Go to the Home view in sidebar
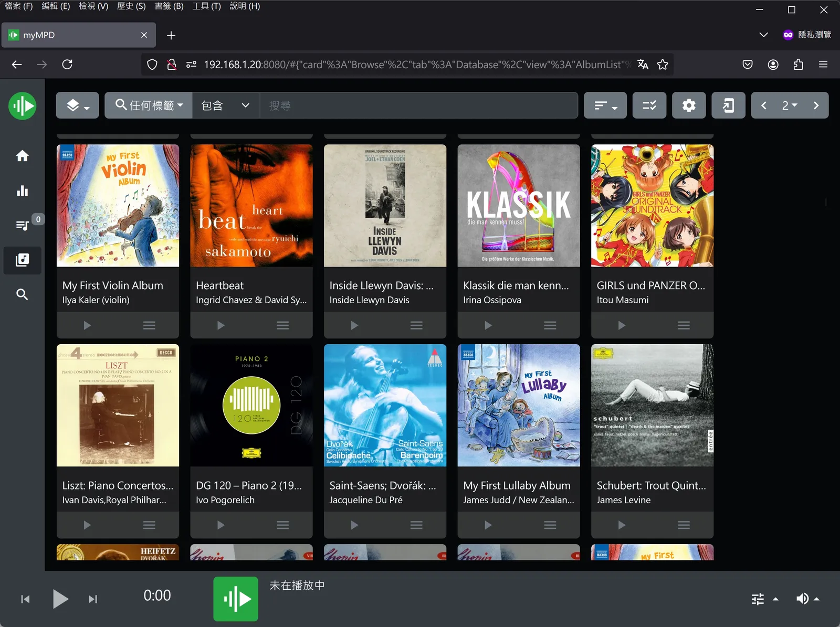This screenshot has width=840, height=627. (22, 156)
